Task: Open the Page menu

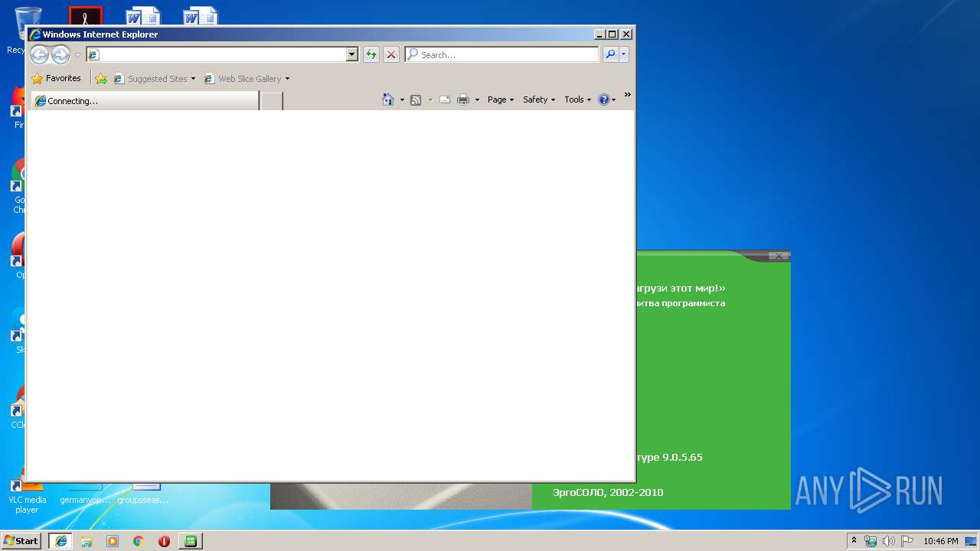Action: coord(501,99)
